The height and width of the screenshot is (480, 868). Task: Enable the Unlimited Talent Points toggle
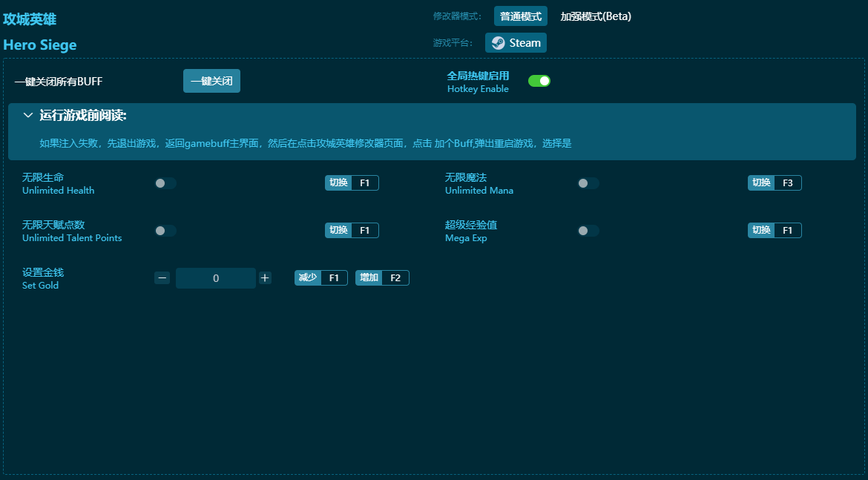tap(165, 230)
